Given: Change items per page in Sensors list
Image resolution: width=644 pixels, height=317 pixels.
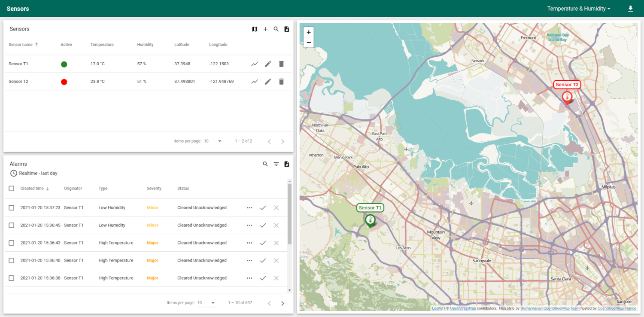Looking at the screenshot, I should [213, 141].
